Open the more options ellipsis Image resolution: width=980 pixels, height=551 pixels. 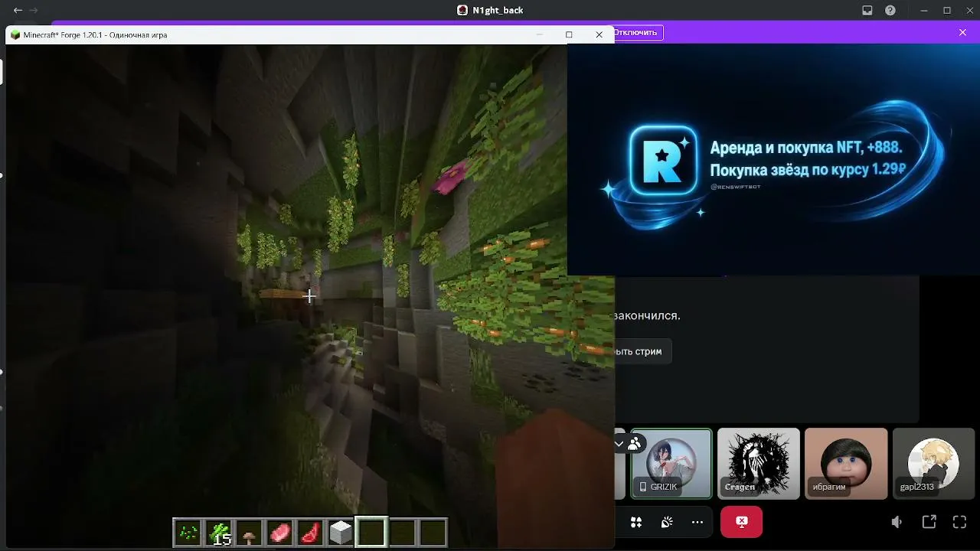pos(697,522)
